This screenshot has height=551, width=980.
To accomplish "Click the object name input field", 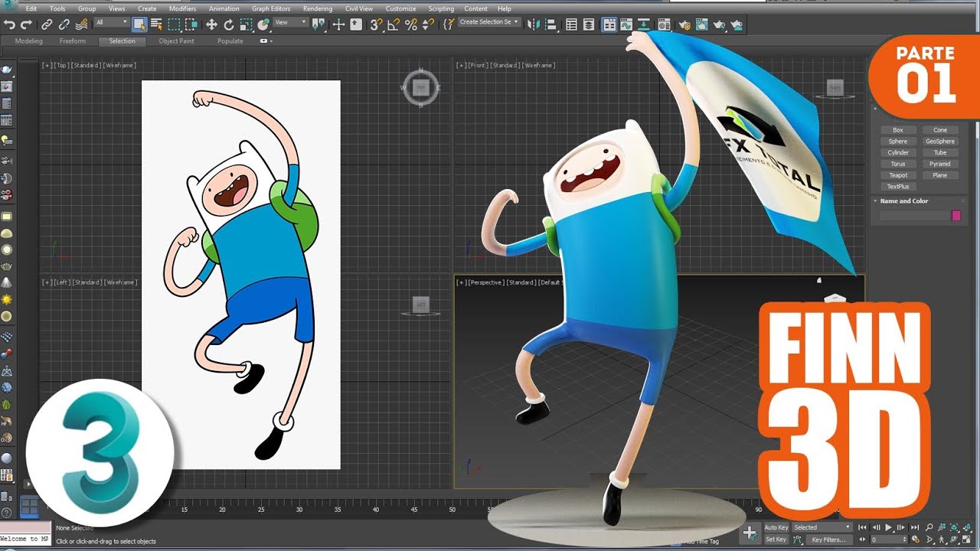I will click(x=914, y=216).
